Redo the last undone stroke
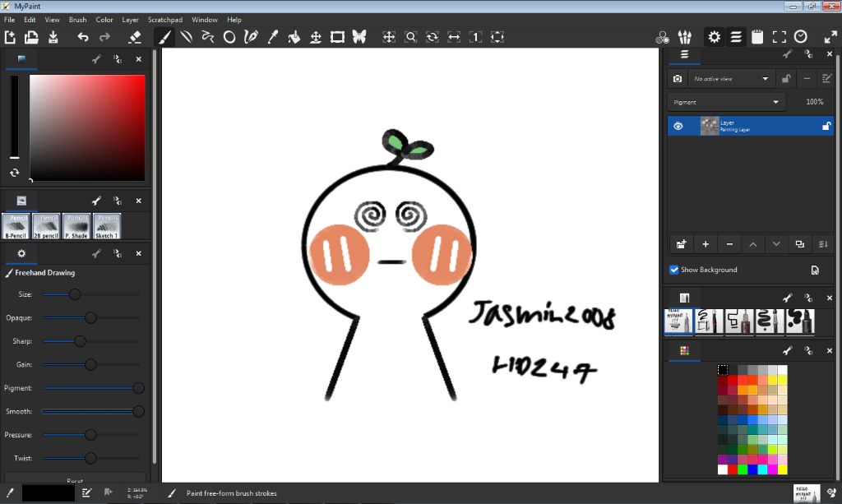Screen dimensions: 842x504 [x=104, y=37]
